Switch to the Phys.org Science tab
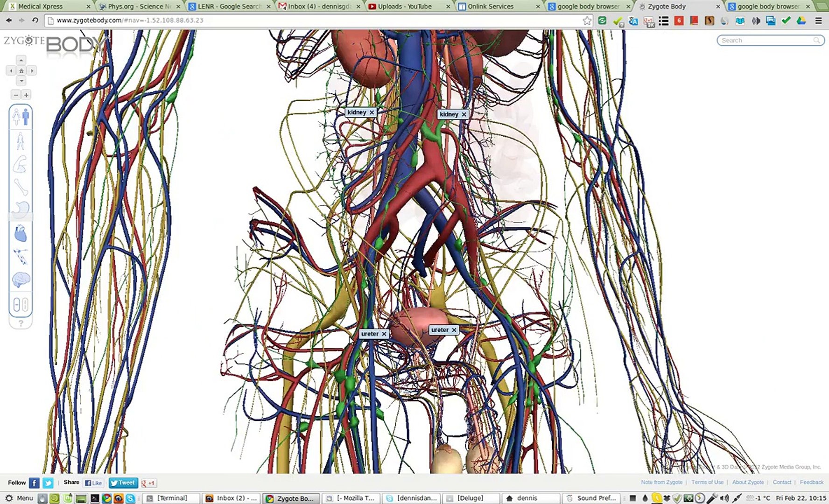 click(139, 6)
